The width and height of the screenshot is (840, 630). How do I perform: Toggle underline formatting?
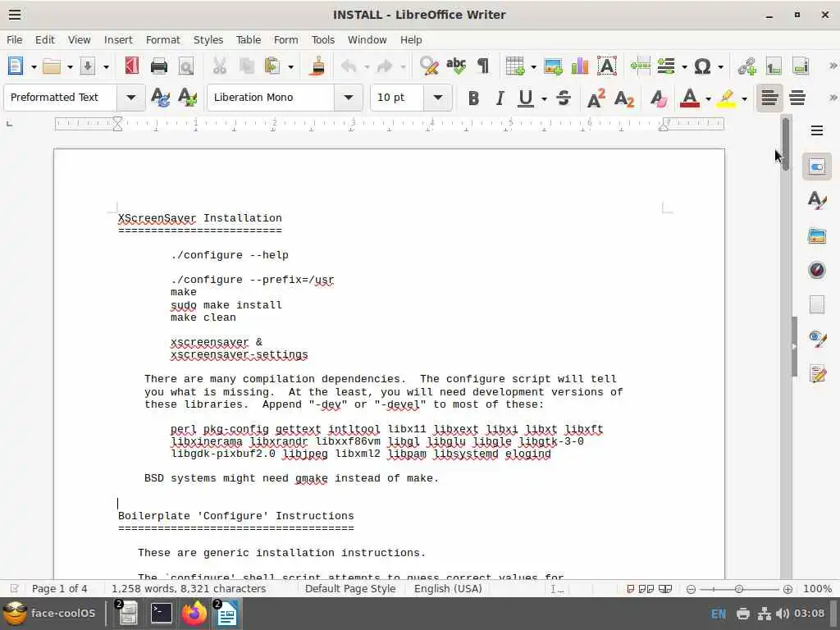click(x=526, y=98)
